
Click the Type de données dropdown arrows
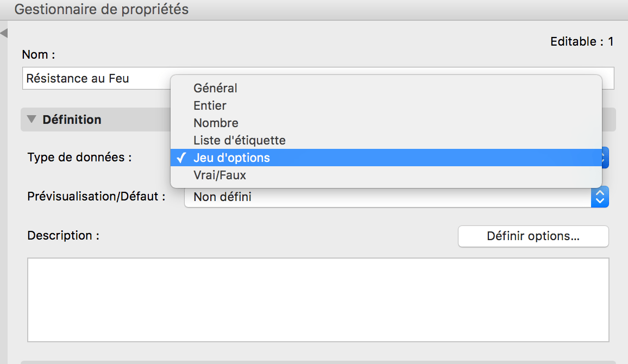[605, 158]
